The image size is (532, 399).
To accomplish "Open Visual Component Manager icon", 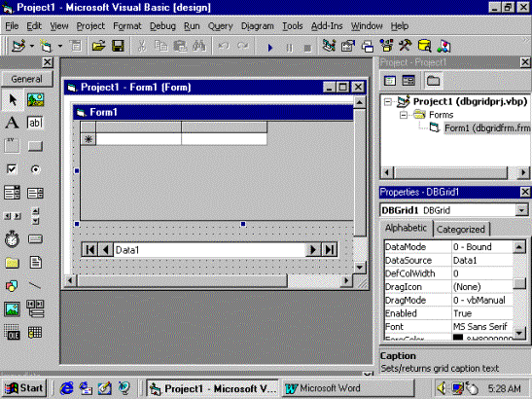I will coord(443,46).
